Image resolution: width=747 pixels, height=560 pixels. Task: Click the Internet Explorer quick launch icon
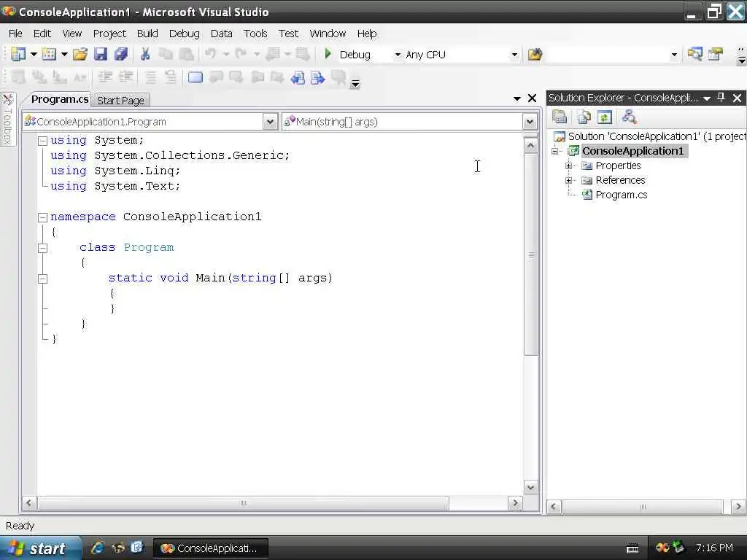[98, 548]
